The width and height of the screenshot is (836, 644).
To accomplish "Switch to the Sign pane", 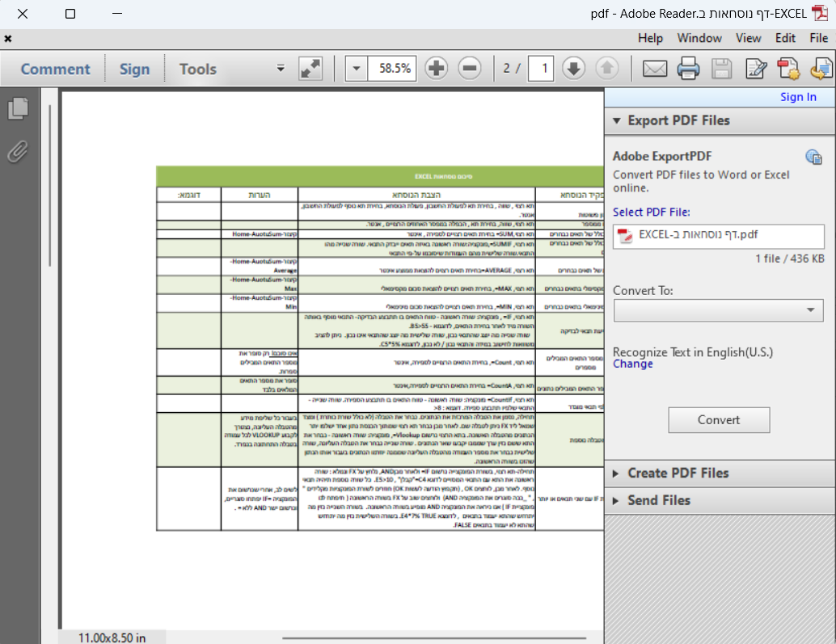I will coord(134,69).
